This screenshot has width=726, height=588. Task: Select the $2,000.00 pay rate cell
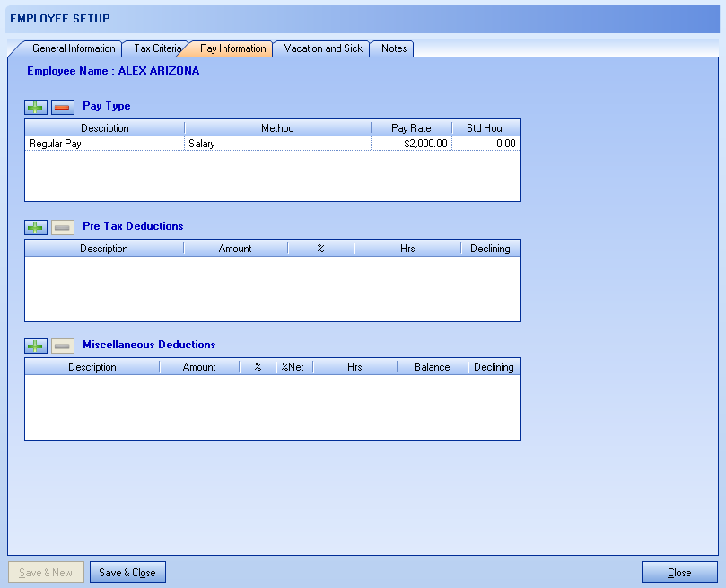(411, 144)
